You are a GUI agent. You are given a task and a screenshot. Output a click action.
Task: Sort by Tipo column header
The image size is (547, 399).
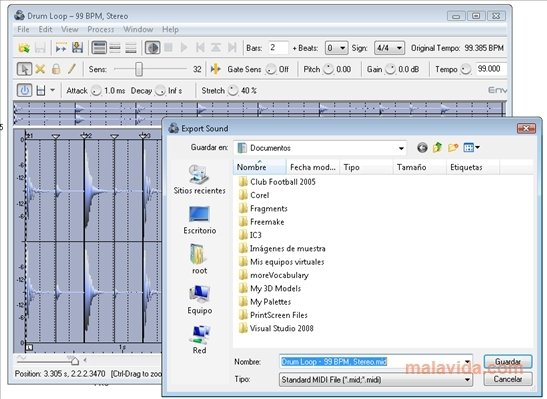click(366, 167)
